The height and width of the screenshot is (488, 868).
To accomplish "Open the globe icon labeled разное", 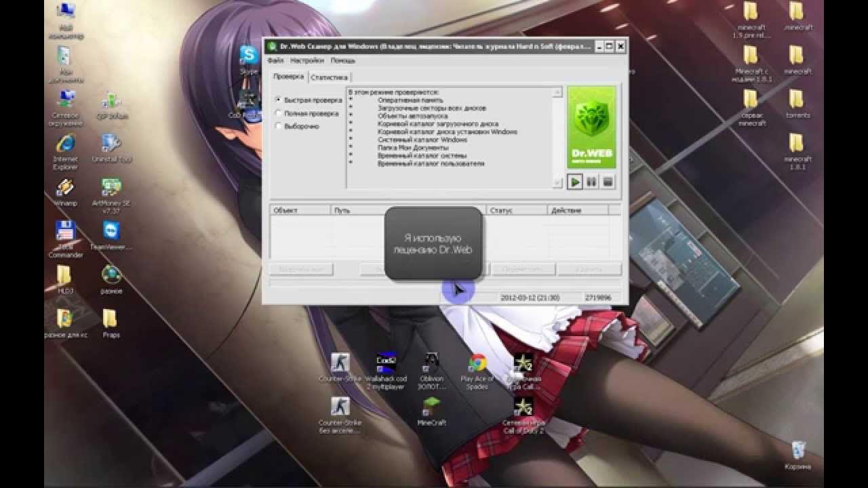I will click(x=111, y=279).
